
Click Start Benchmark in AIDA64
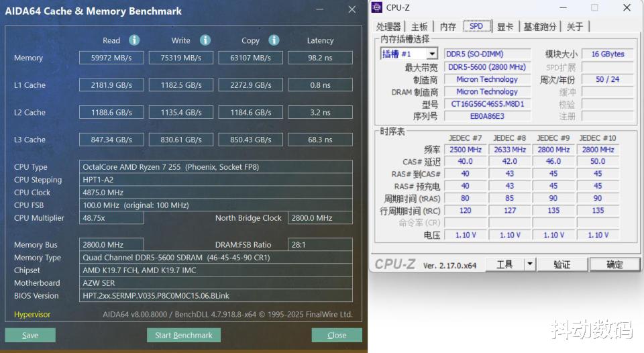point(184,335)
